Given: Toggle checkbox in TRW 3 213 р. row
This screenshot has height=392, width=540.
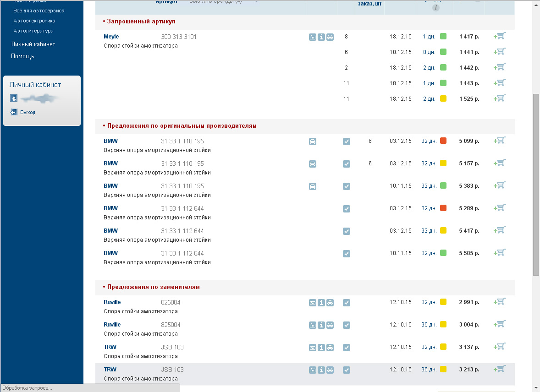Looking at the screenshot, I should 347,370.
